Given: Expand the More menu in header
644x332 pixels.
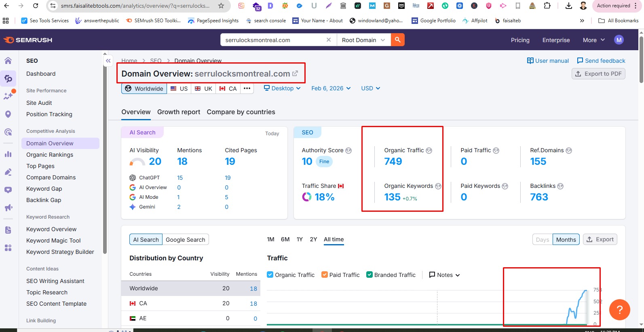Looking at the screenshot, I should 594,40.
